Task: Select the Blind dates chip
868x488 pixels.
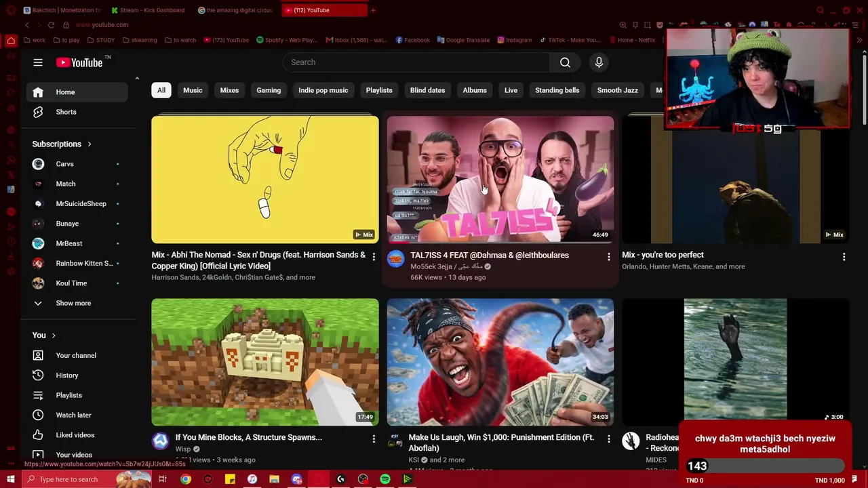Action: point(427,90)
